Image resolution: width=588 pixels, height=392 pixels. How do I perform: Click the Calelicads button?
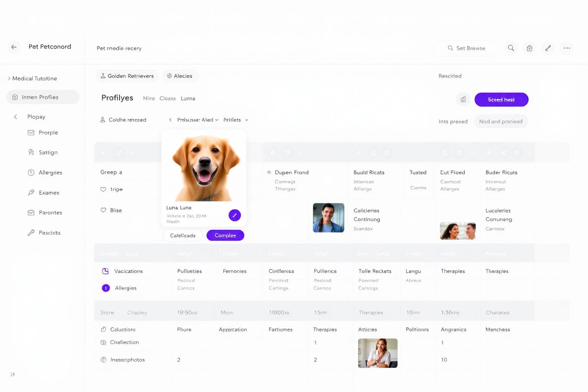tap(183, 235)
